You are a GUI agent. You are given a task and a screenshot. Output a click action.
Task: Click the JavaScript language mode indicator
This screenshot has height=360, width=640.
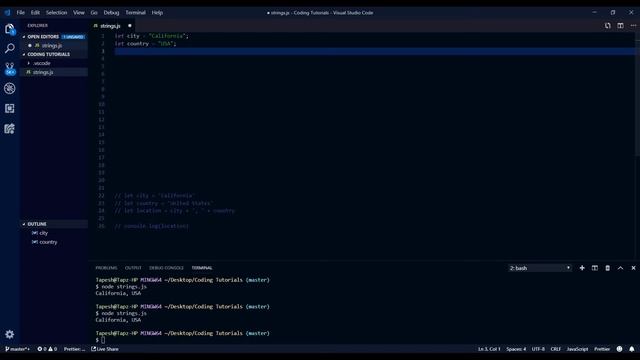click(x=577, y=349)
